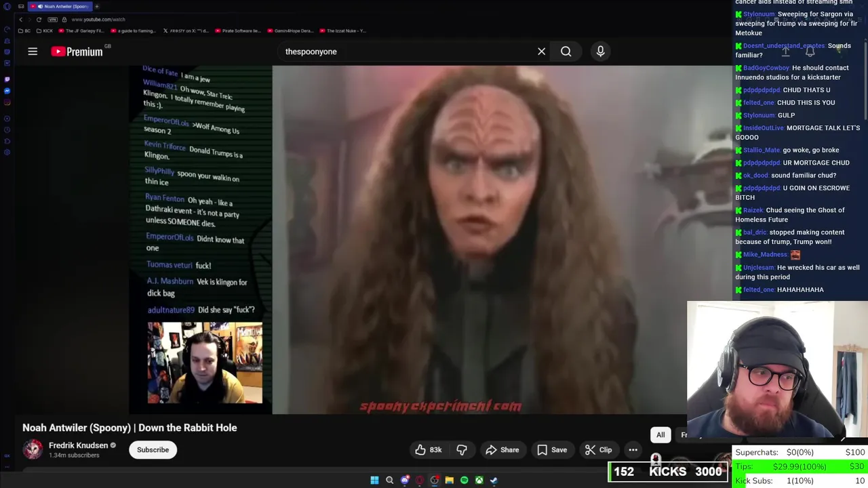Dislike the video with thumbs down
The height and width of the screenshot is (488, 868).
462,450
